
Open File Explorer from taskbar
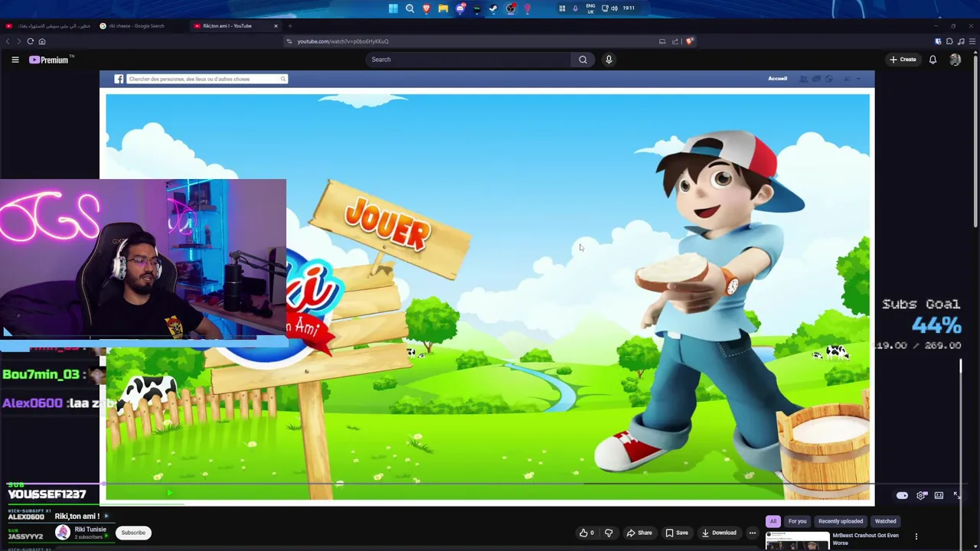443,8
